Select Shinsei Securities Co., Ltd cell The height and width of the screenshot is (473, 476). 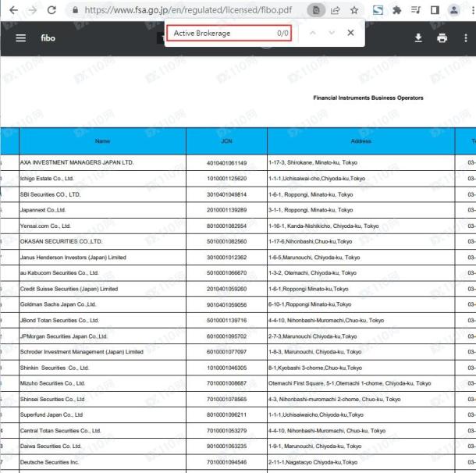coord(102,399)
